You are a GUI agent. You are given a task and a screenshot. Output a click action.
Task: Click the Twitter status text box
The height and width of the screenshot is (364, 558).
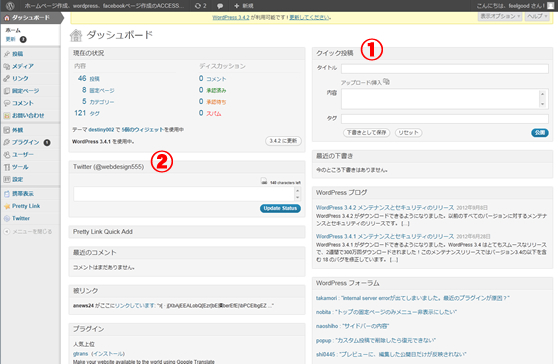coord(184,194)
